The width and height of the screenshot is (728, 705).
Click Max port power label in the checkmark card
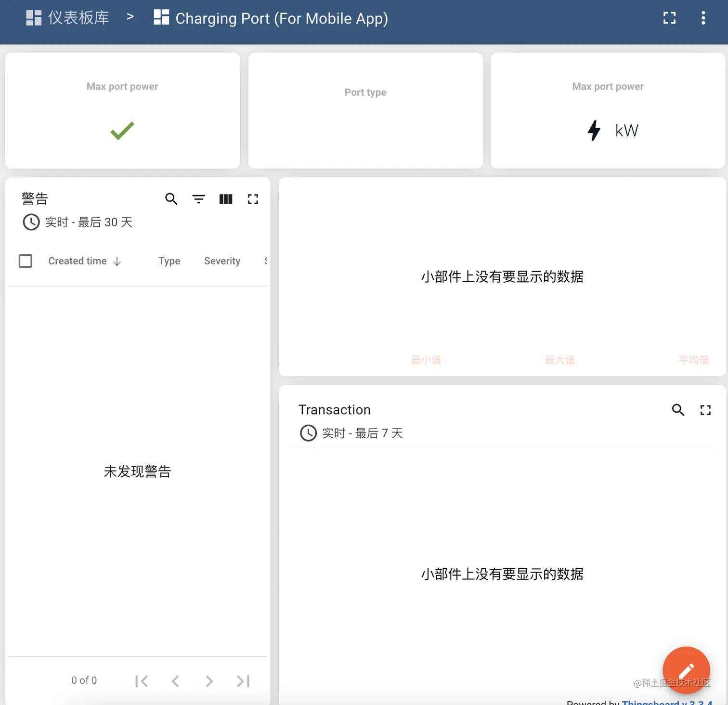coord(122,86)
